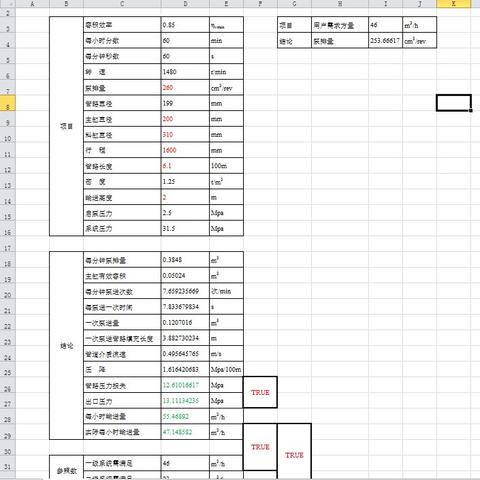Click the 60 cell with unit min
The image size is (480, 480).
[185, 41]
